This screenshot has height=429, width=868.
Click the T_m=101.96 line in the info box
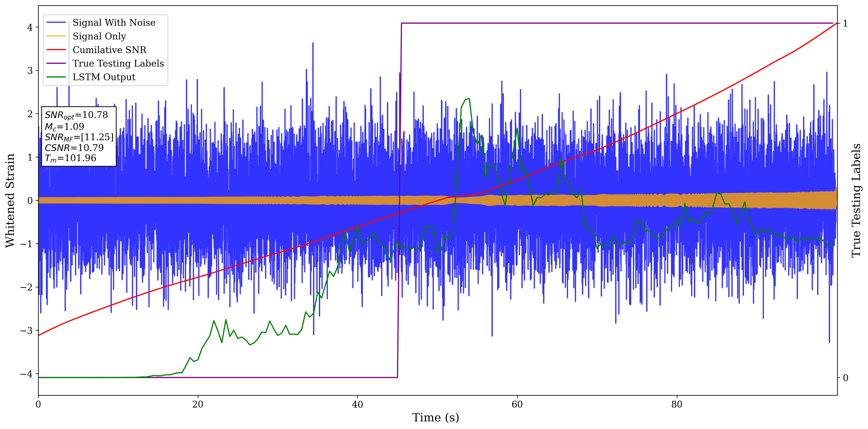70,158
